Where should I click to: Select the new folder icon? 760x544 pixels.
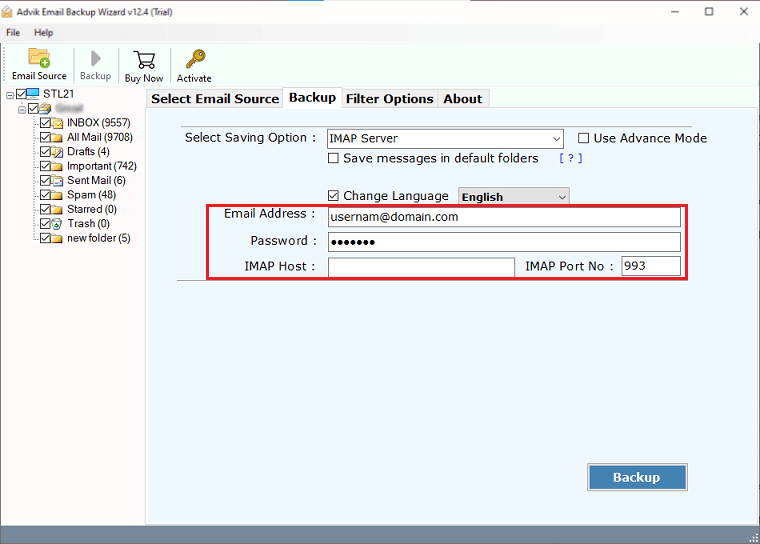(x=57, y=238)
